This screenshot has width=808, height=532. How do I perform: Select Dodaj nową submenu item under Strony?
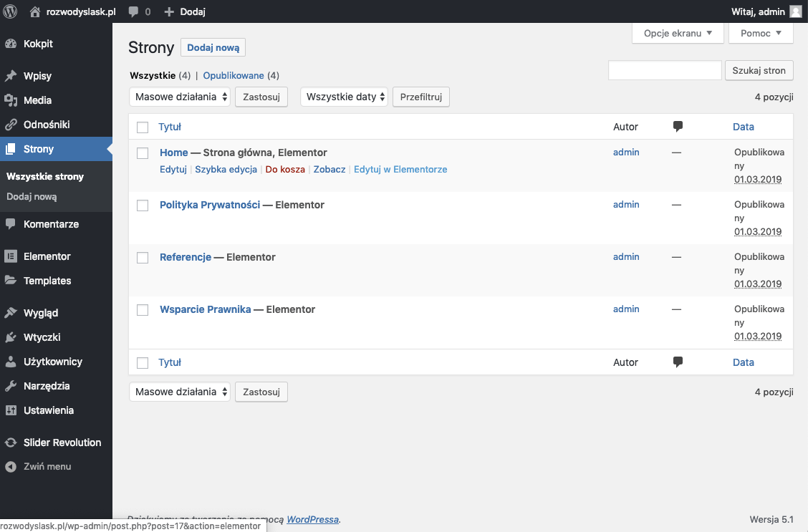click(32, 196)
